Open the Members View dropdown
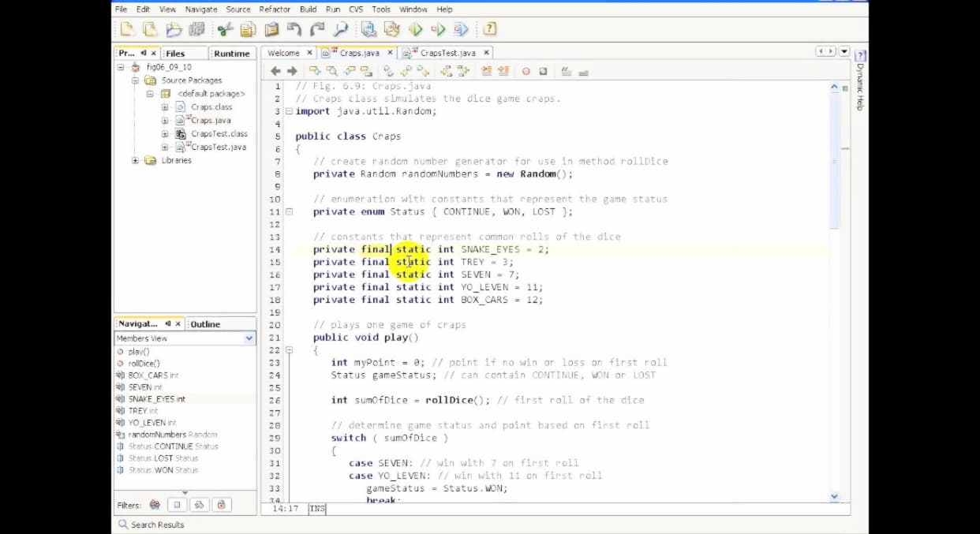The image size is (980, 534). pos(249,338)
